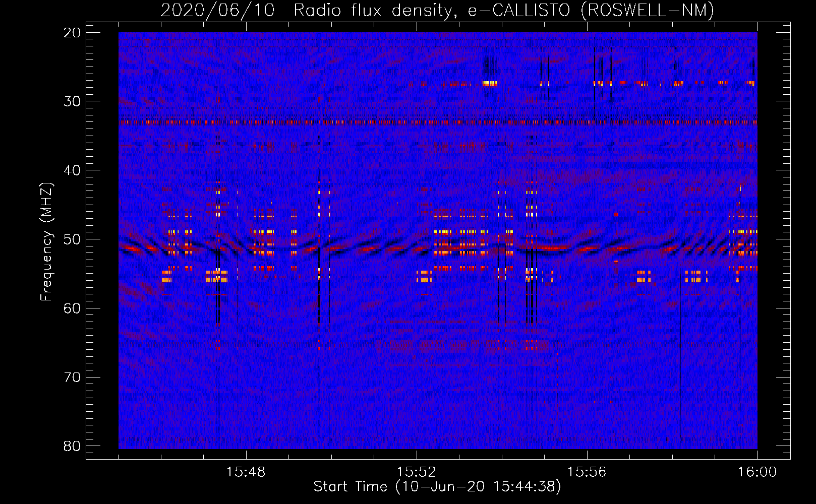Click the 15:56 time tick label
816x504 pixels.
coord(587,472)
